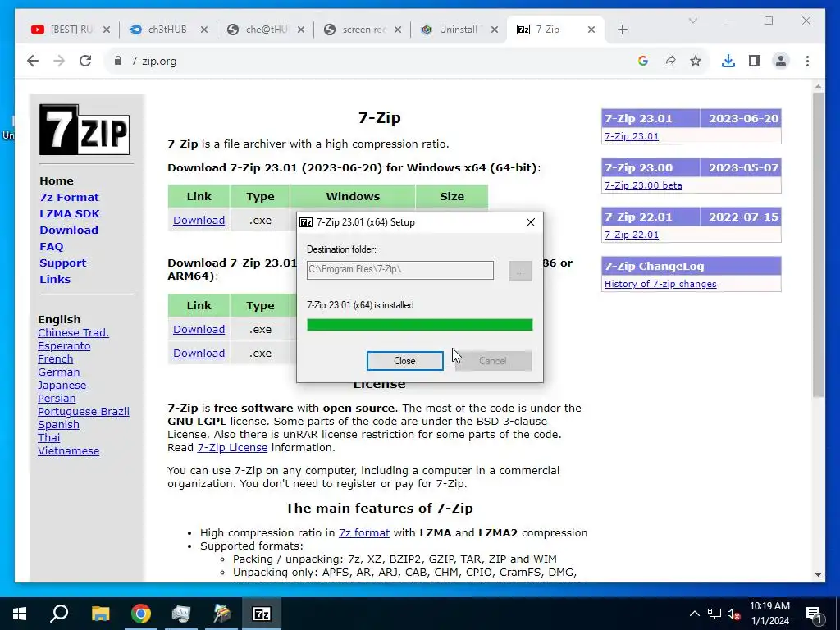Click the 7-ZIP logo image
840x630 pixels.
[x=84, y=130]
